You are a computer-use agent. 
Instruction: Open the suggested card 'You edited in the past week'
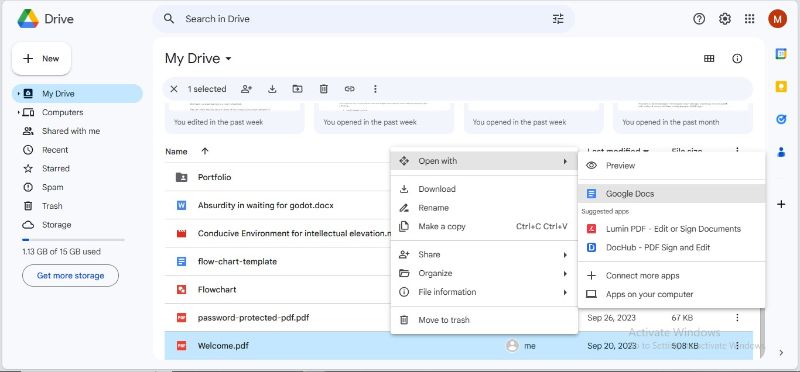click(234, 118)
